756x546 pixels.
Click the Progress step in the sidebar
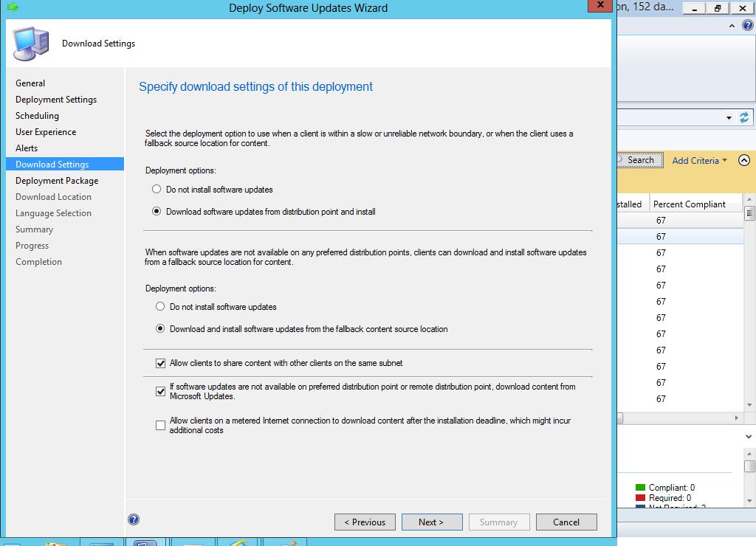point(32,245)
